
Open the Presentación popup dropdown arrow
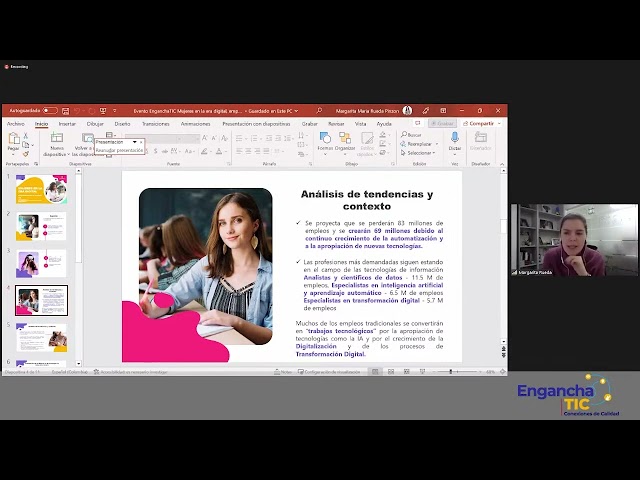[134, 142]
